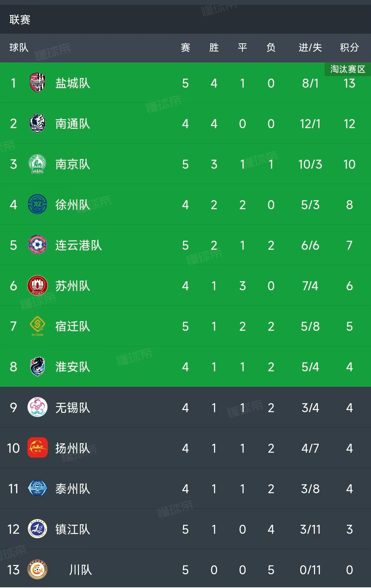Open the 扬州队 red square badge
This screenshot has width=371, height=588.
point(37,448)
